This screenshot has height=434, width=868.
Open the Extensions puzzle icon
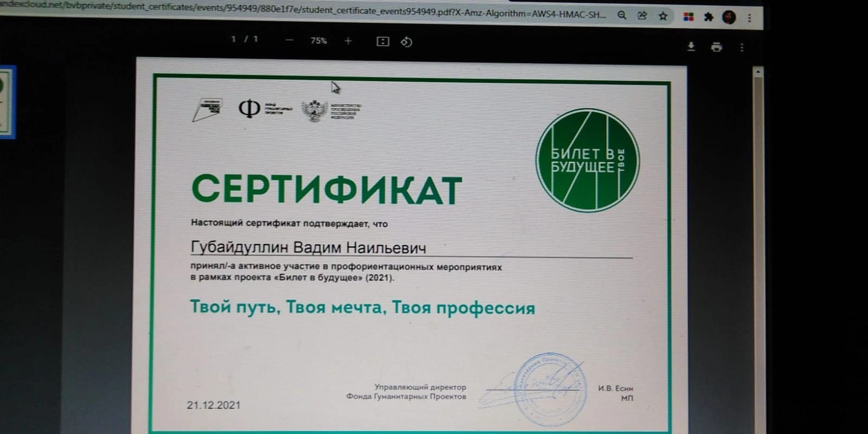[708, 17]
